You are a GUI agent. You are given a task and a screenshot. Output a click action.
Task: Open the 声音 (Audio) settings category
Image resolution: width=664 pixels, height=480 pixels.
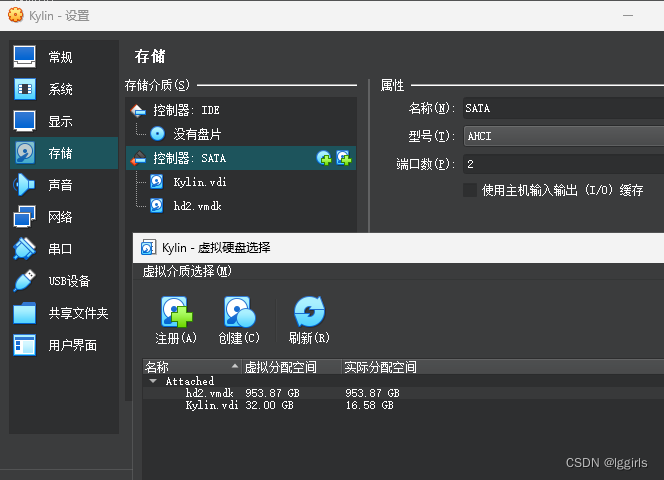coord(64,185)
